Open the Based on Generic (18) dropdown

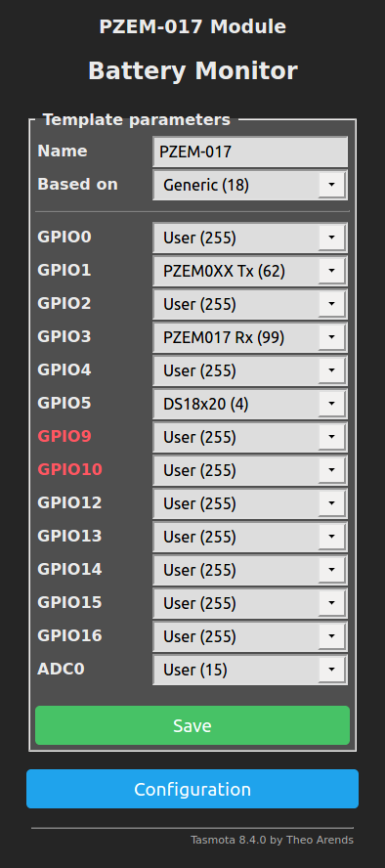point(250,185)
